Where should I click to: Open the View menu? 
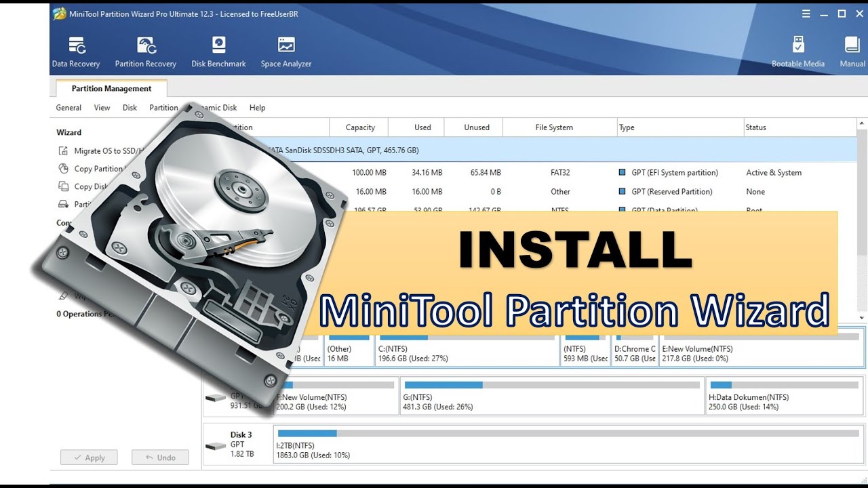click(x=102, y=108)
